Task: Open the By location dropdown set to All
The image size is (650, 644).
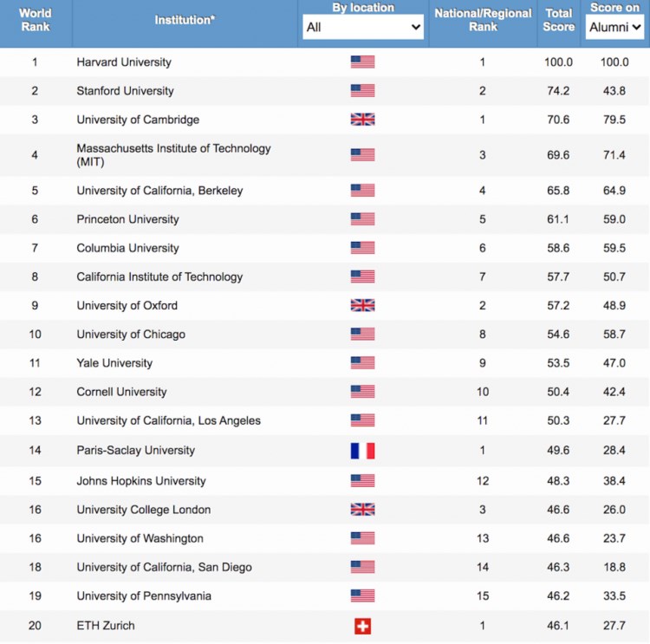Action: [x=363, y=28]
